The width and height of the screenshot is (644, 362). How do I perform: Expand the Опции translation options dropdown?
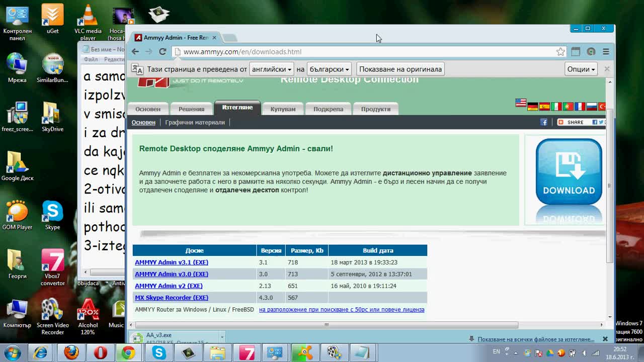[581, 69]
